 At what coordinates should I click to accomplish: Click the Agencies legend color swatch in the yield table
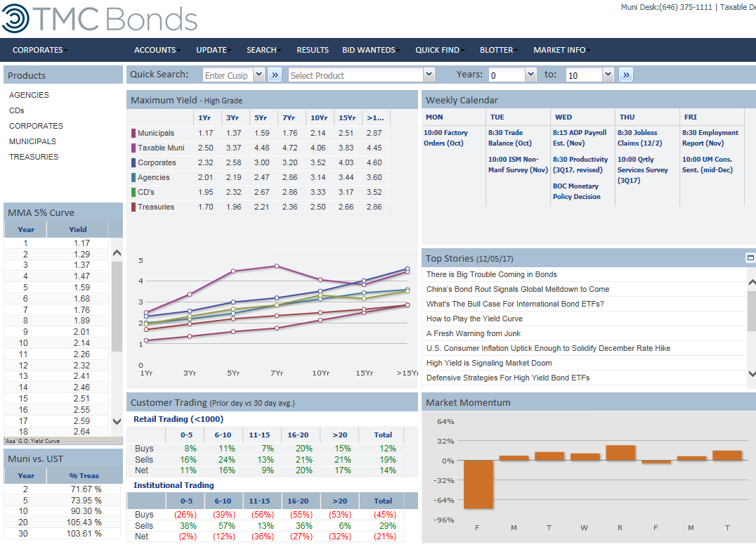coord(133,178)
